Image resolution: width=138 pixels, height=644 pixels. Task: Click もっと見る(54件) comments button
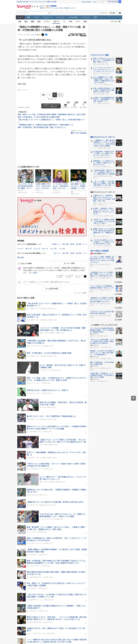[x=52, y=288]
